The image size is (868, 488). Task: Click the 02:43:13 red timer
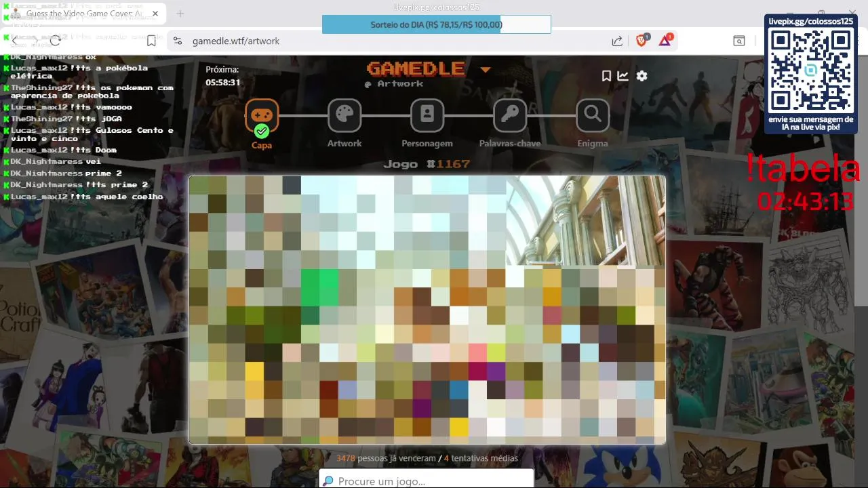(805, 201)
